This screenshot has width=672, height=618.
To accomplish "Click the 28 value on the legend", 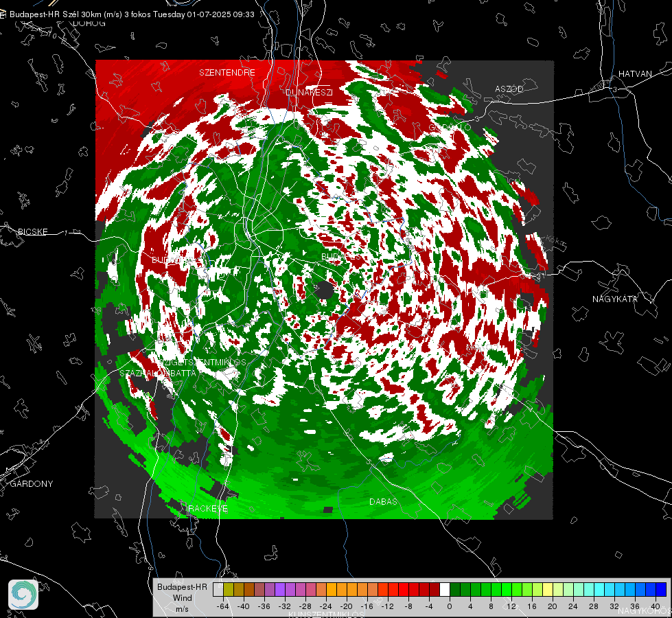I will click(594, 607).
